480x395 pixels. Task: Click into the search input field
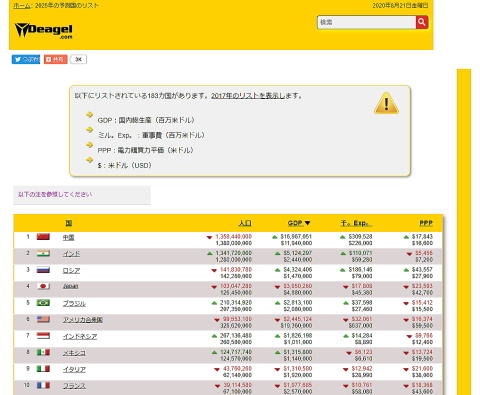point(366,22)
